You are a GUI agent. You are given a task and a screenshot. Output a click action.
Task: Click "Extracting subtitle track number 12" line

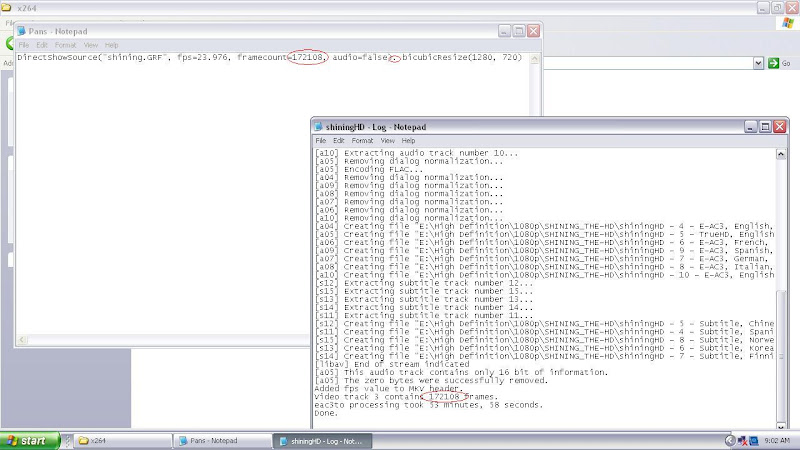(423, 283)
